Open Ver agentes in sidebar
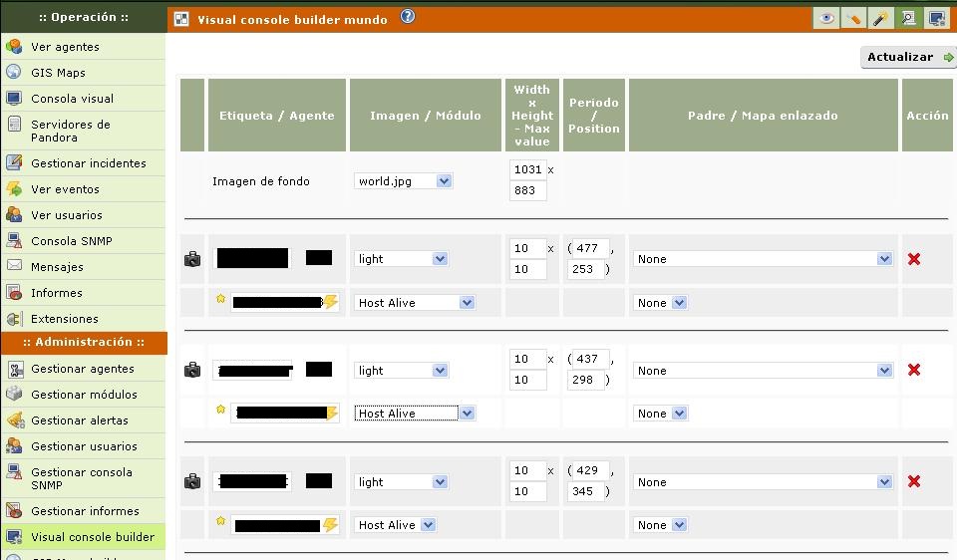The height and width of the screenshot is (560, 957). pos(65,47)
